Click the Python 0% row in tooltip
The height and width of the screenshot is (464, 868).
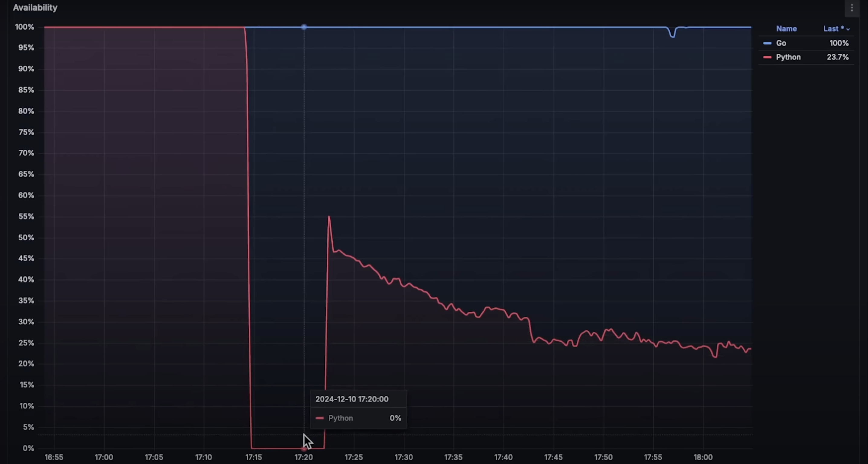(358, 418)
